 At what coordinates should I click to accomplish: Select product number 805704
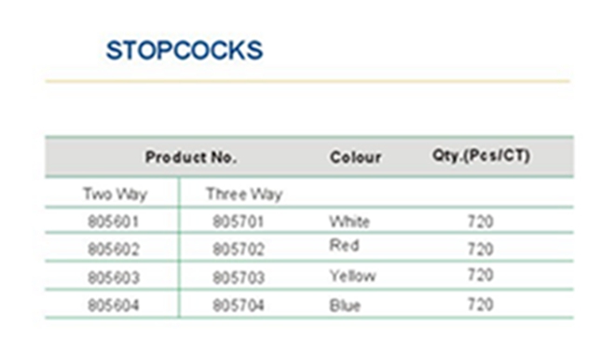(x=239, y=305)
